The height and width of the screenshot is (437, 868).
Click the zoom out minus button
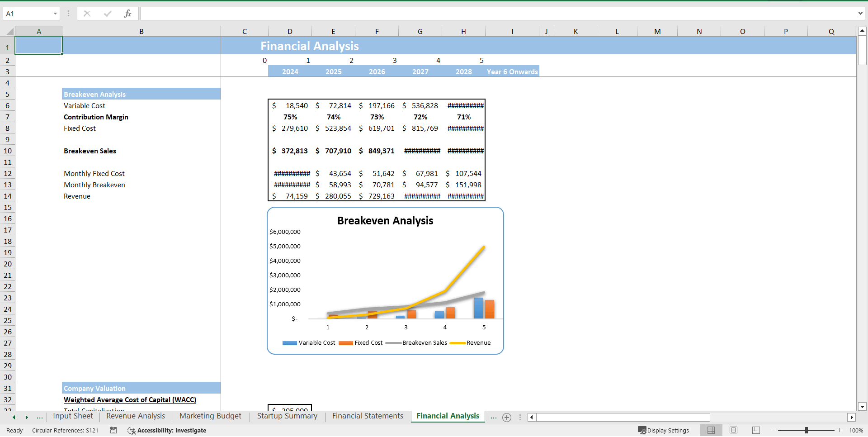coord(773,430)
